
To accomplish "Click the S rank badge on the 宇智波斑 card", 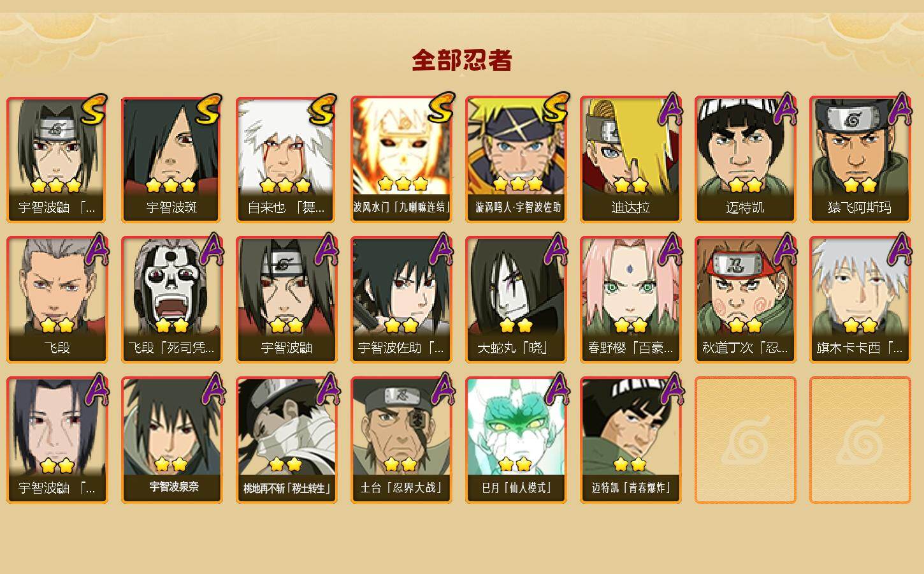I will (x=208, y=110).
